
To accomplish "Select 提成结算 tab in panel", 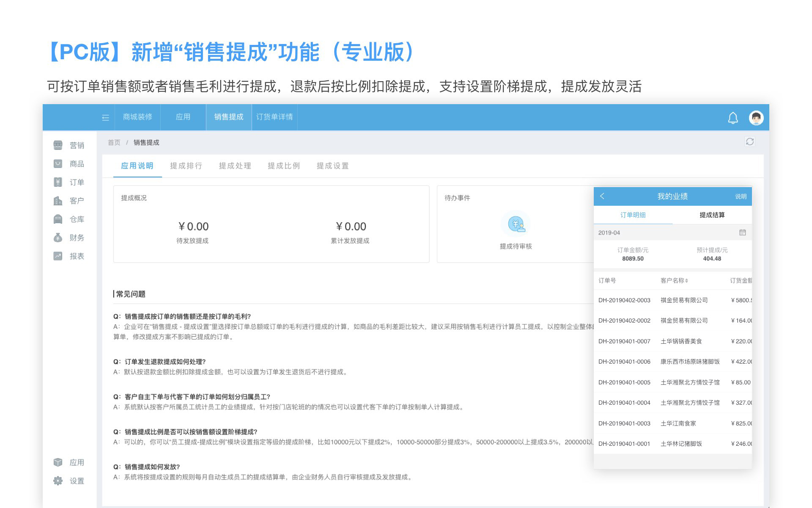I will (x=712, y=215).
